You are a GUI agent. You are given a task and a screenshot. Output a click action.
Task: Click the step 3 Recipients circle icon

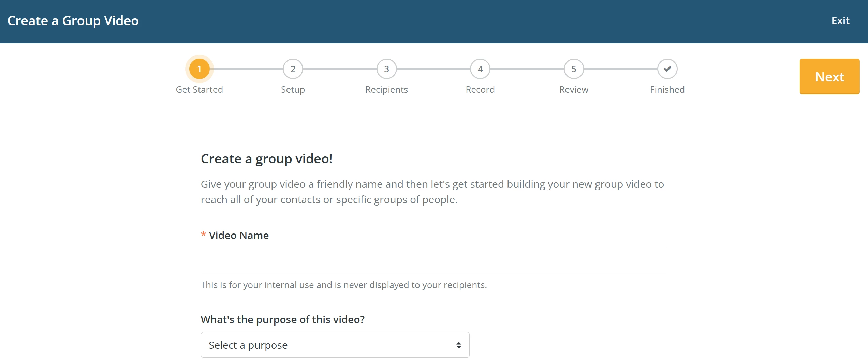pyautogui.click(x=386, y=69)
